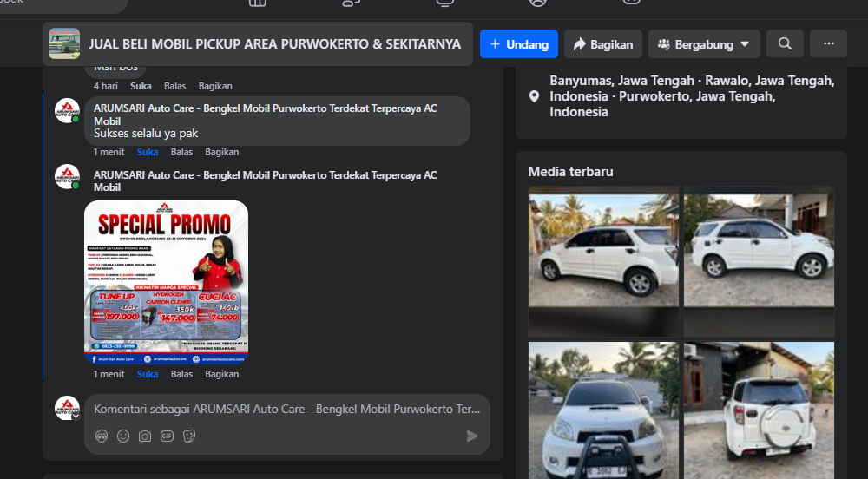Select the 'Sukses selalu ya pak' comment text
Image resolution: width=868 pixels, height=479 pixels.
point(146,134)
